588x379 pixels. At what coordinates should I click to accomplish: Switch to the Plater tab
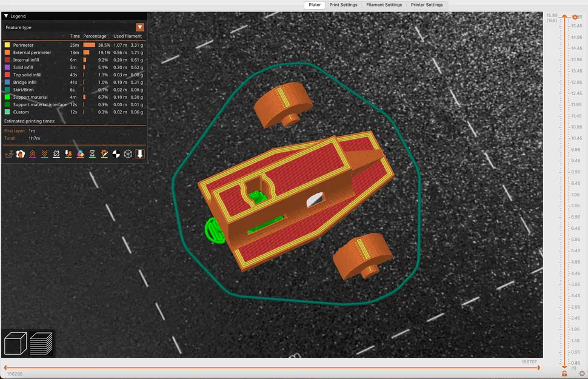[315, 5]
